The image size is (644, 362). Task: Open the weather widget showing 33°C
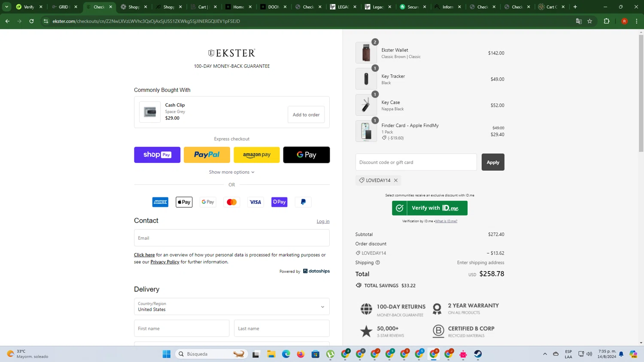click(x=28, y=354)
